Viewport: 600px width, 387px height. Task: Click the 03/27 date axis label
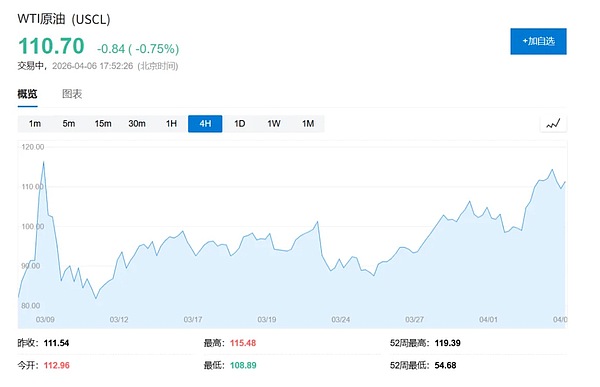[x=414, y=319]
